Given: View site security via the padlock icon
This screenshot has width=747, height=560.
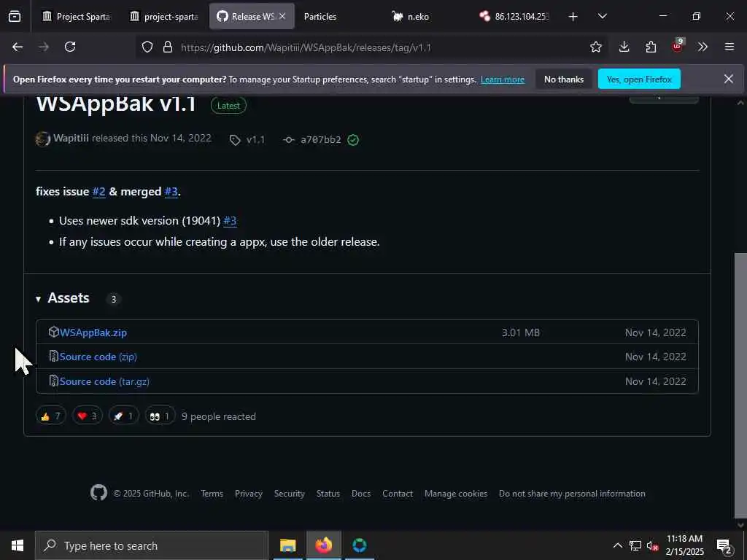Looking at the screenshot, I should [168, 47].
